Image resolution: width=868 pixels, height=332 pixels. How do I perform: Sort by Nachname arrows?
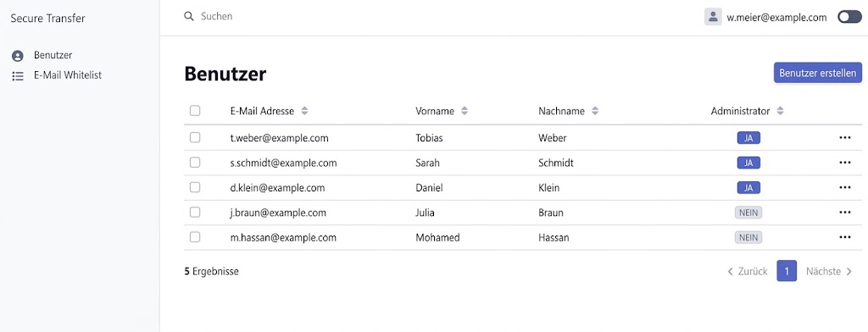(x=595, y=111)
